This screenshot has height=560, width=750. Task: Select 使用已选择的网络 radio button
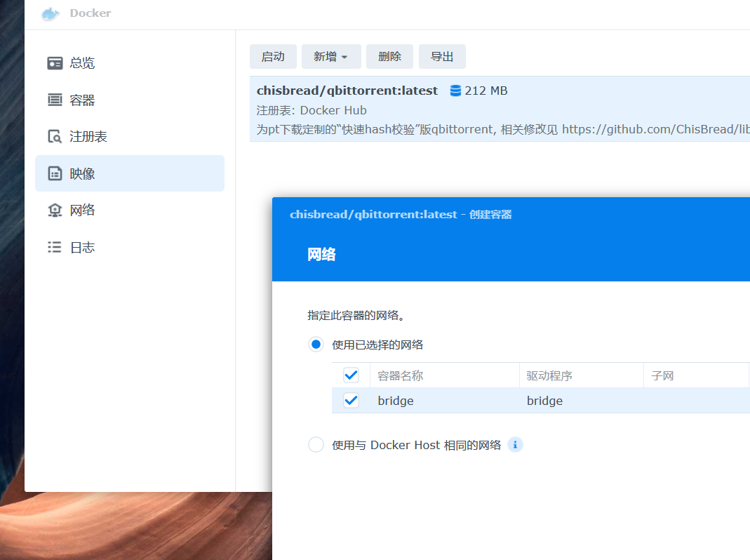316,345
